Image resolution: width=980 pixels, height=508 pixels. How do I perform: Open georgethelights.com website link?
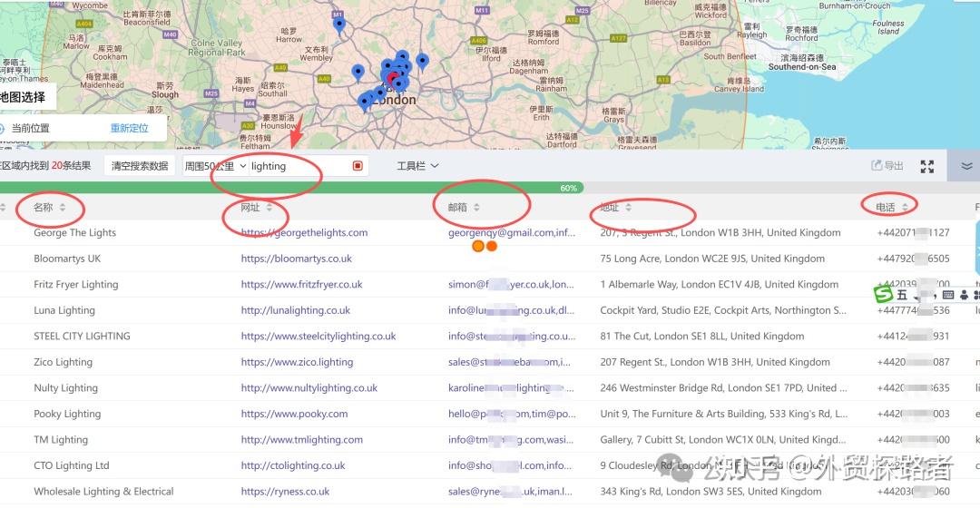(x=304, y=232)
